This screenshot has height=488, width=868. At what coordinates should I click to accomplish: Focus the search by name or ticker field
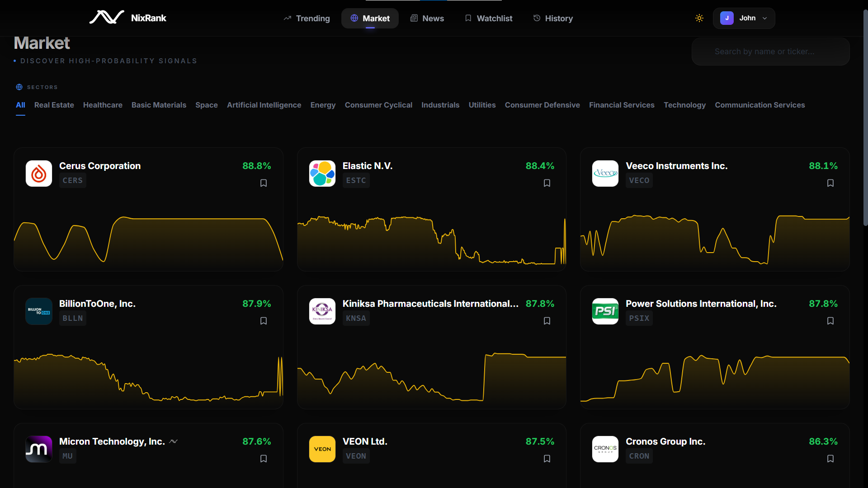coord(770,52)
